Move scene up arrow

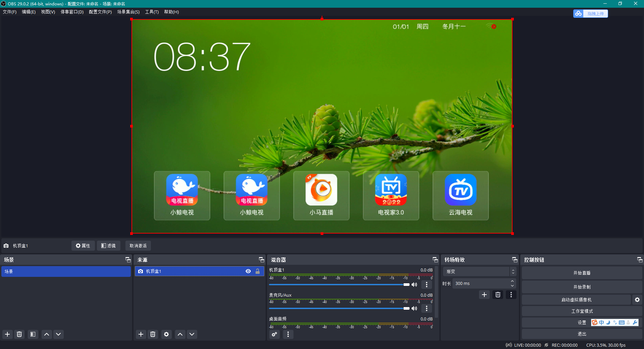(x=47, y=334)
